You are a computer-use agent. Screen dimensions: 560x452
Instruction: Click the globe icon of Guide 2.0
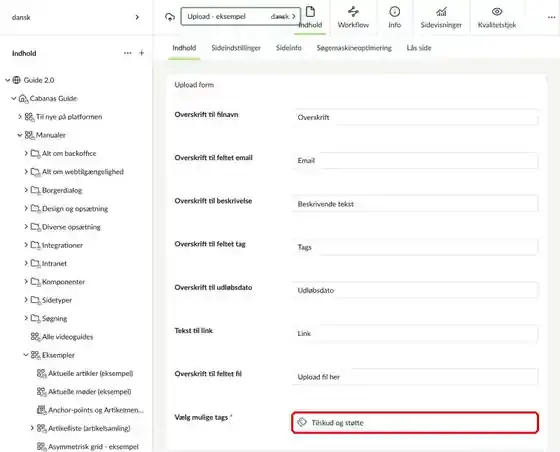[x=16, y=80]
